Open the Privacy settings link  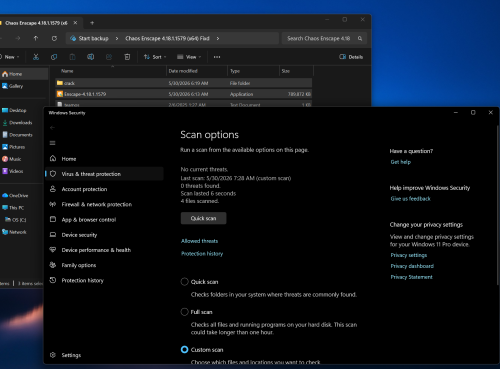click(409, 255)
